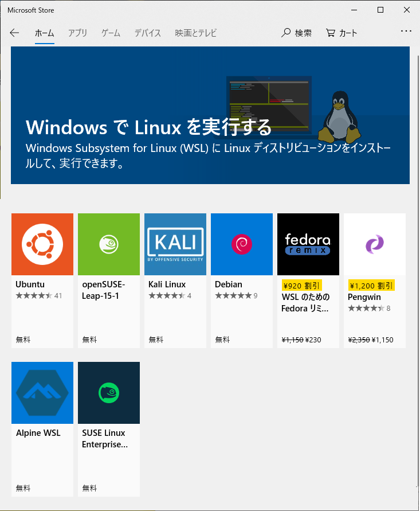Screen dimensions: 420x511
Task: Click the Ubuntu star rating showing 41
Action: click(x=39, y=295)
